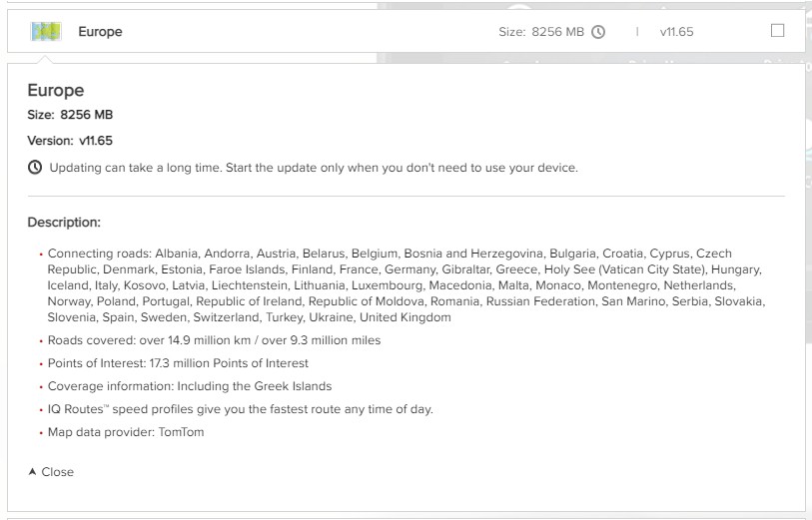Click the clock icon before the updating warning

tap(35, 168)
